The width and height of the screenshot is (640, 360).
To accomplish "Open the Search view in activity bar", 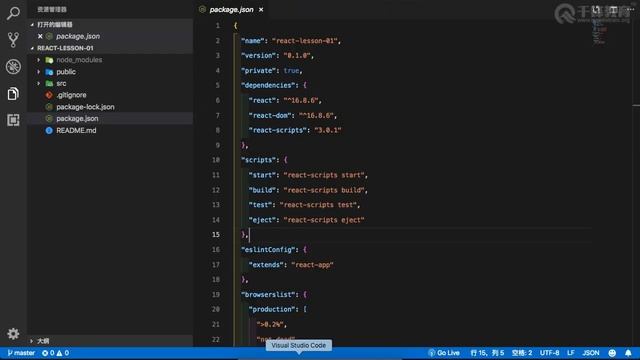I will pos(13,13).
